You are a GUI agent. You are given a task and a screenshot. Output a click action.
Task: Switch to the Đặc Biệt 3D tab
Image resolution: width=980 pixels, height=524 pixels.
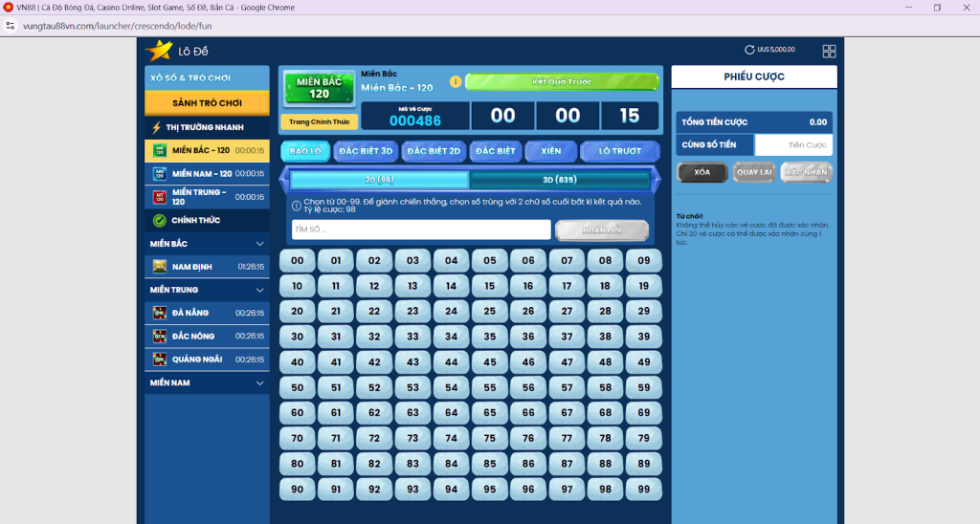click(x=366, y=151)
